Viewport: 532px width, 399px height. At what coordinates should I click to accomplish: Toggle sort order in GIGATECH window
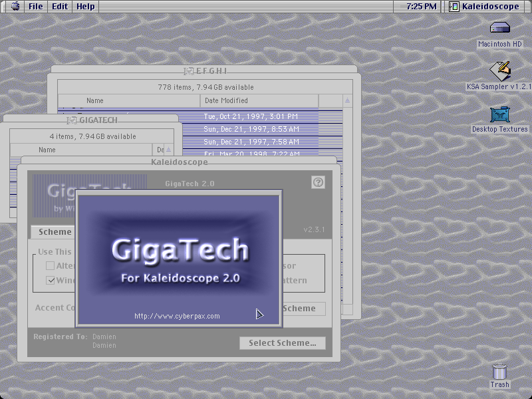[169, 150]
